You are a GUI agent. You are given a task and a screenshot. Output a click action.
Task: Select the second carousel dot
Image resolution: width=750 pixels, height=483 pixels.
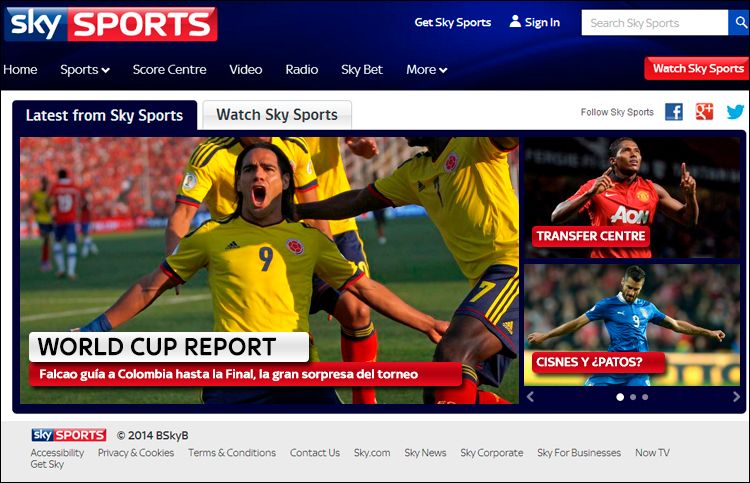tap(633, 397)
